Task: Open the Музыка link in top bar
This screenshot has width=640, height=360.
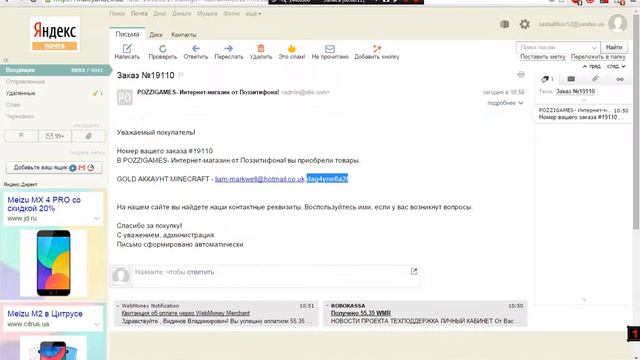Action: pos(207,13)
